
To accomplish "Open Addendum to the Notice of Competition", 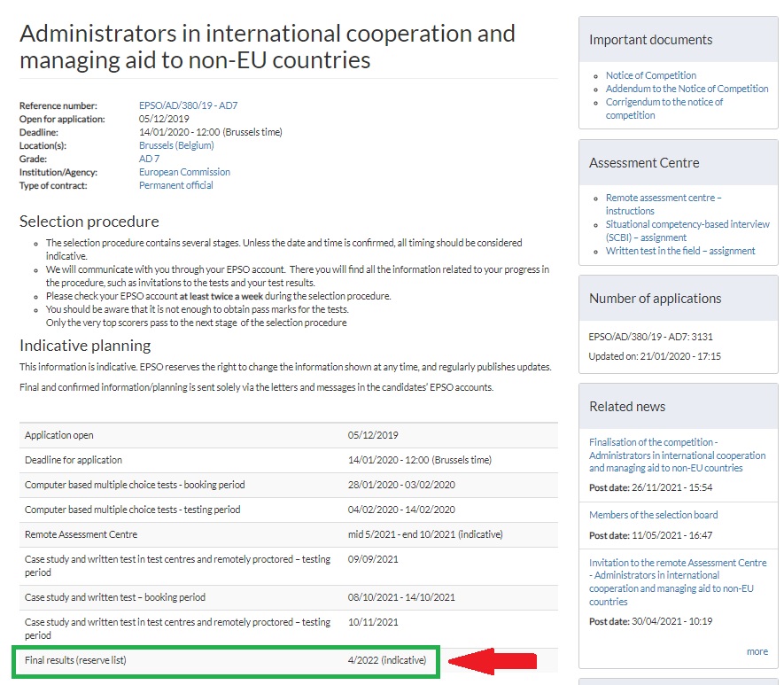I will coord(687,89).
